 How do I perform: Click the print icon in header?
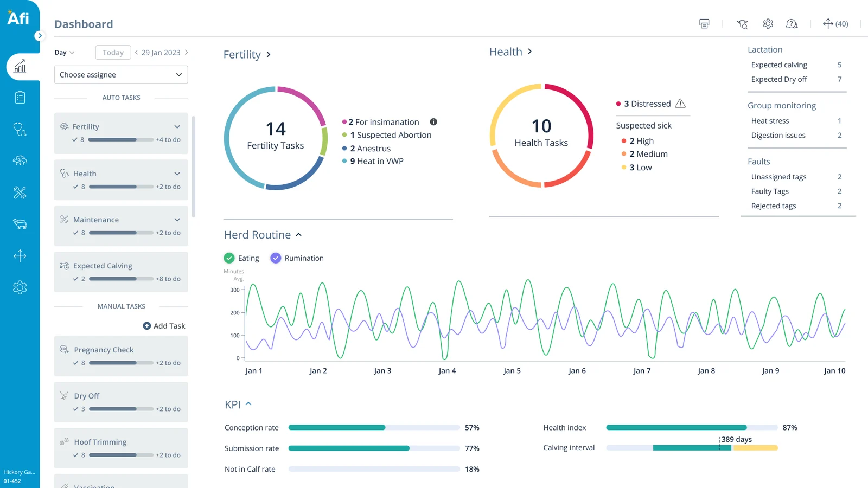704,23
